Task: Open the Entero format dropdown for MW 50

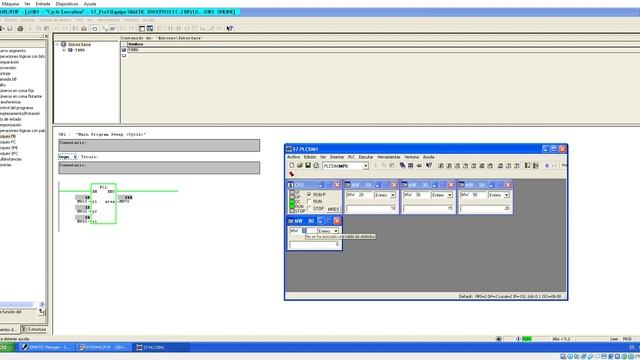Action: (x=507, y=195)
